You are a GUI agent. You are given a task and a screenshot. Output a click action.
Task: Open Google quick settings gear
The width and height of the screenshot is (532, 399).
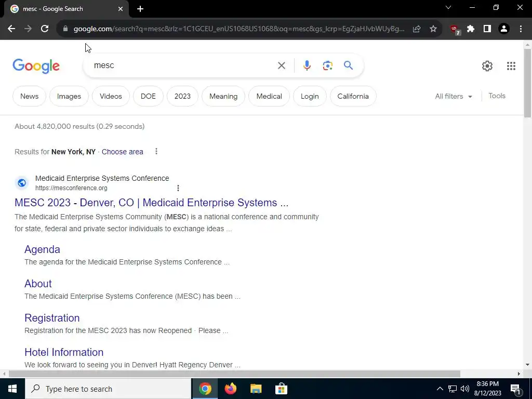(x=487, y=66)
